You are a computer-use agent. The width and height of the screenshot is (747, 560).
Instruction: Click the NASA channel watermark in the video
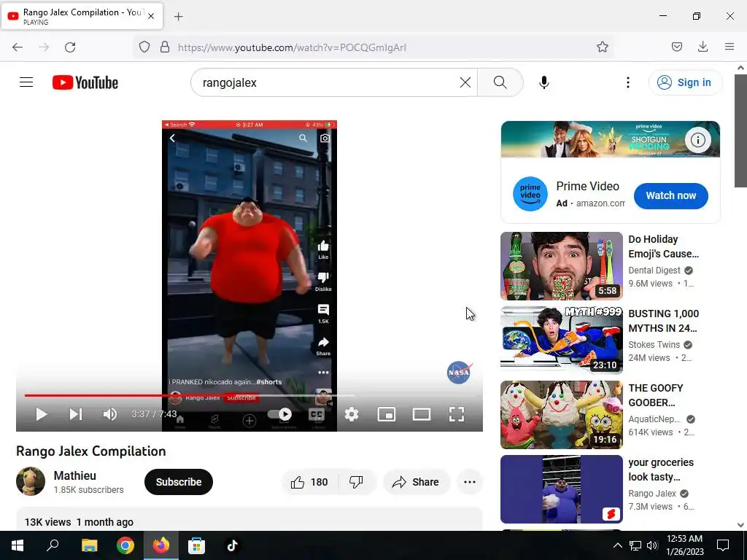(460, 373)
